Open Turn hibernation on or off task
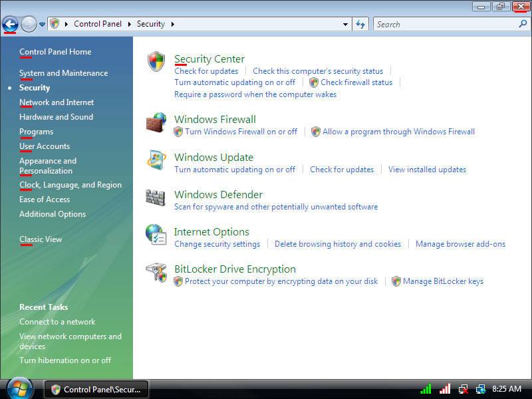Viewport: 532px width, 399px height. (65, 360)
